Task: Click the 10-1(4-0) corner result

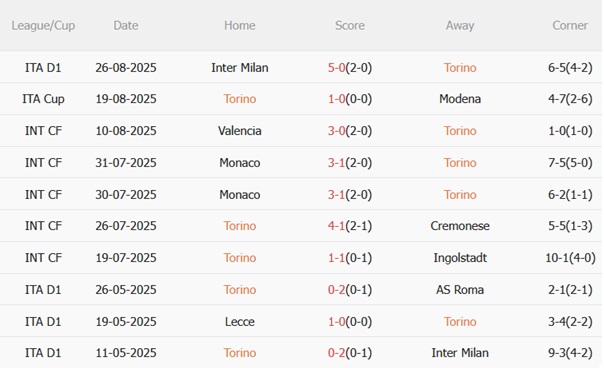Action: pos(570,258)
